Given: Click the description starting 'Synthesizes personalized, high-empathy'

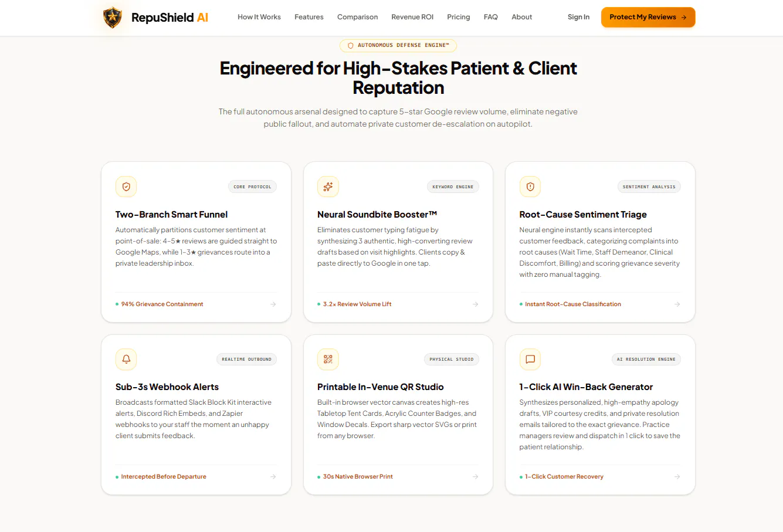Looking at the screenshot, I should point(599,425).
